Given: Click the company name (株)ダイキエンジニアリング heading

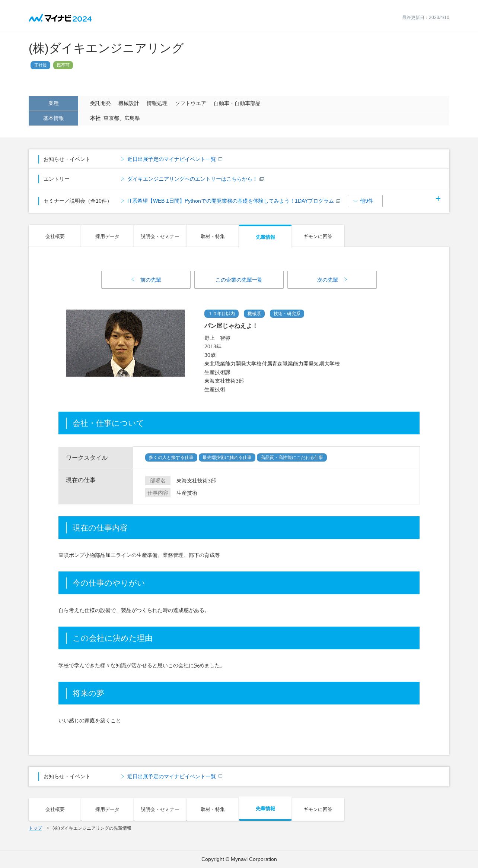Looking at the screenshot, I should coord(106,48).
